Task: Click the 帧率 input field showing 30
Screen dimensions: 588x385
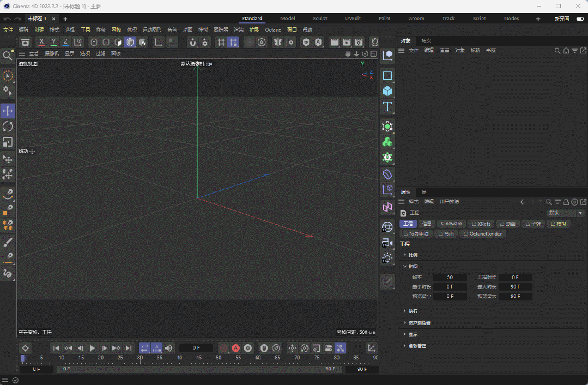Action: click(450, 277)
